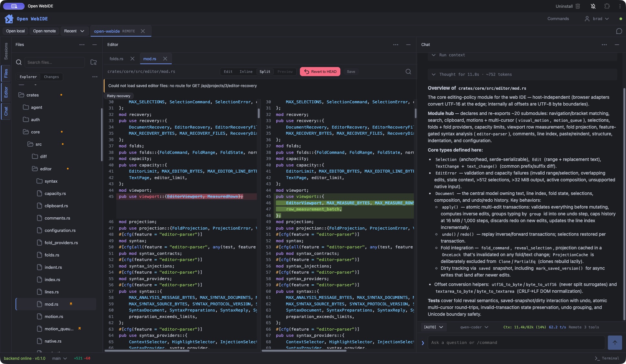Click the Chat panel vertical scrollbar
626x364 pixels.
(x=624, y=204)
